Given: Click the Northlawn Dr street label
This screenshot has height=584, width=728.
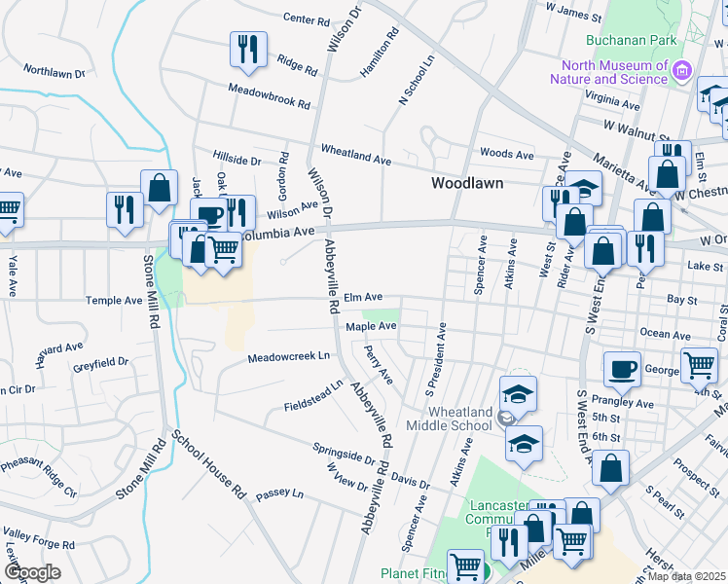Looking at the screenshot, I should tap(55, 71).
